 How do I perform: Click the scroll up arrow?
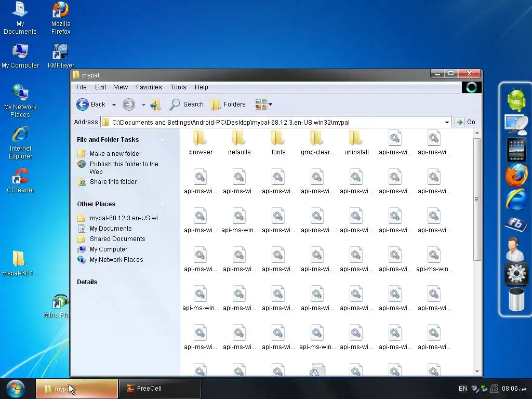pyautogui.click(x=477, y=133)
